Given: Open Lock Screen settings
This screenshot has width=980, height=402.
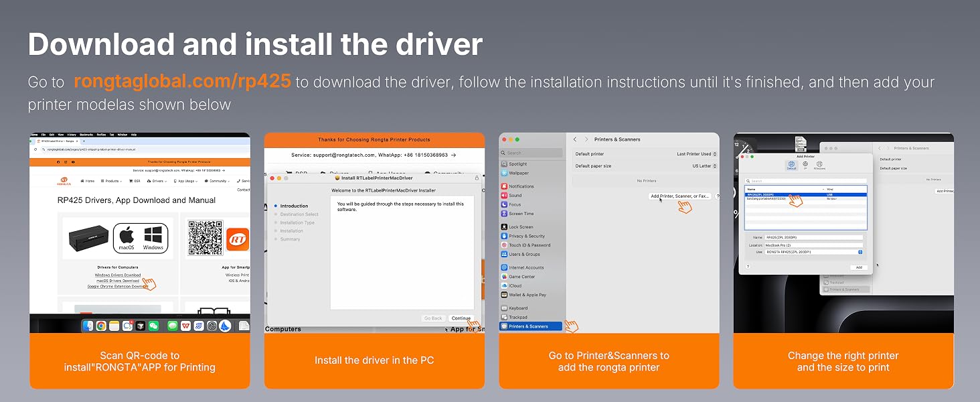Looking at the screenshot, I should (517, 227).
